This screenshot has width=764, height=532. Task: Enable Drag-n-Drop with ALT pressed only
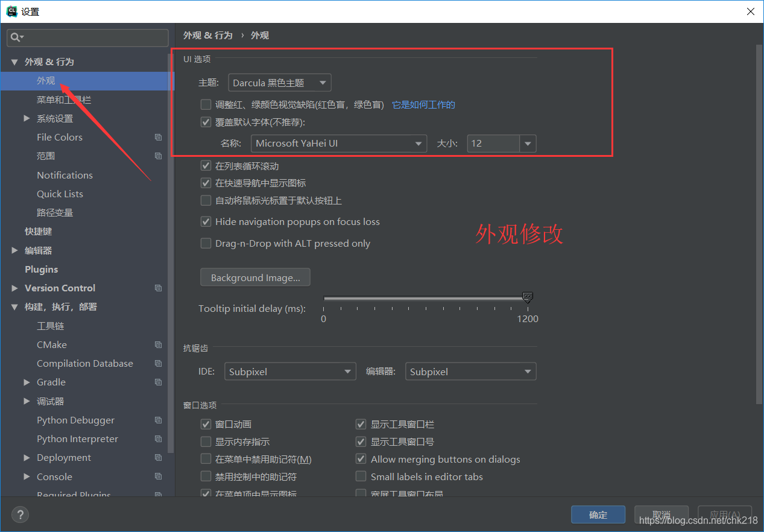click(x=206, y=244)
